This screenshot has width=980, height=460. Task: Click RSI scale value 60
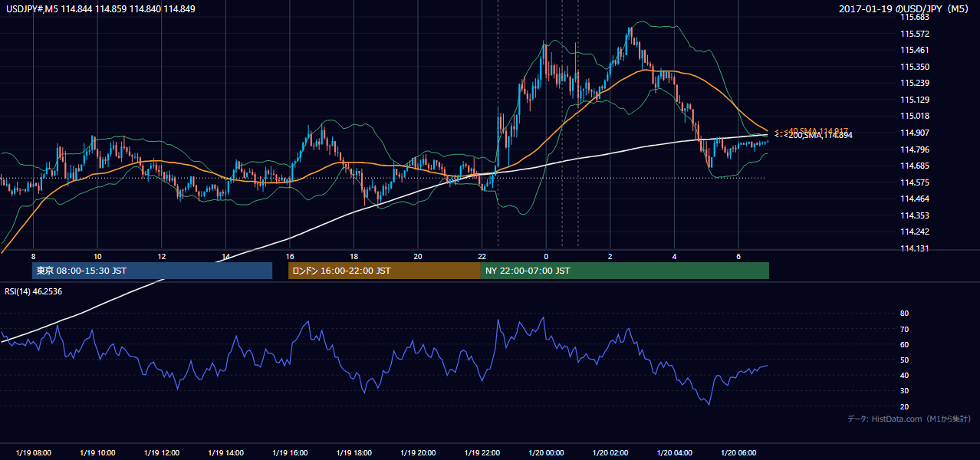pyautogui.click(x=904, y=344)
